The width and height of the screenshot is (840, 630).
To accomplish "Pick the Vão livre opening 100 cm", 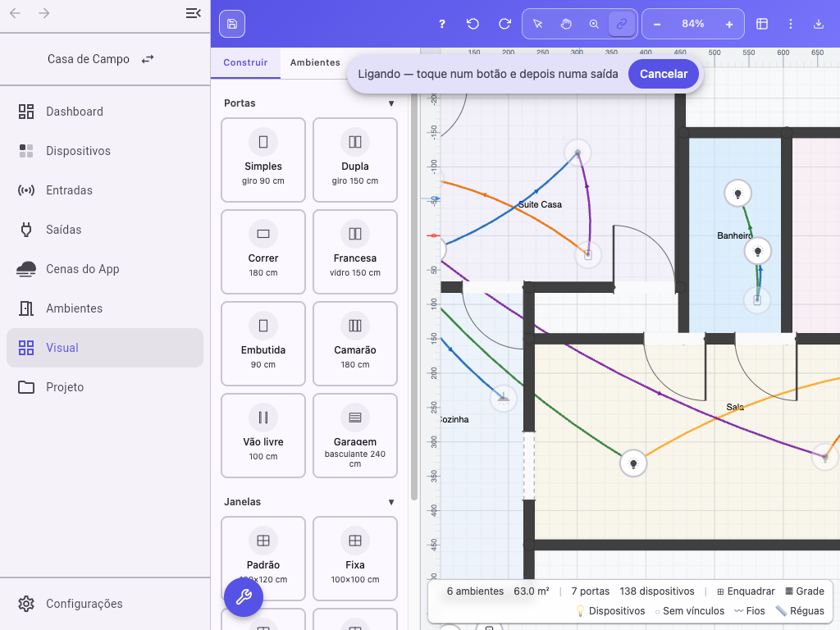I will [263, 436].
